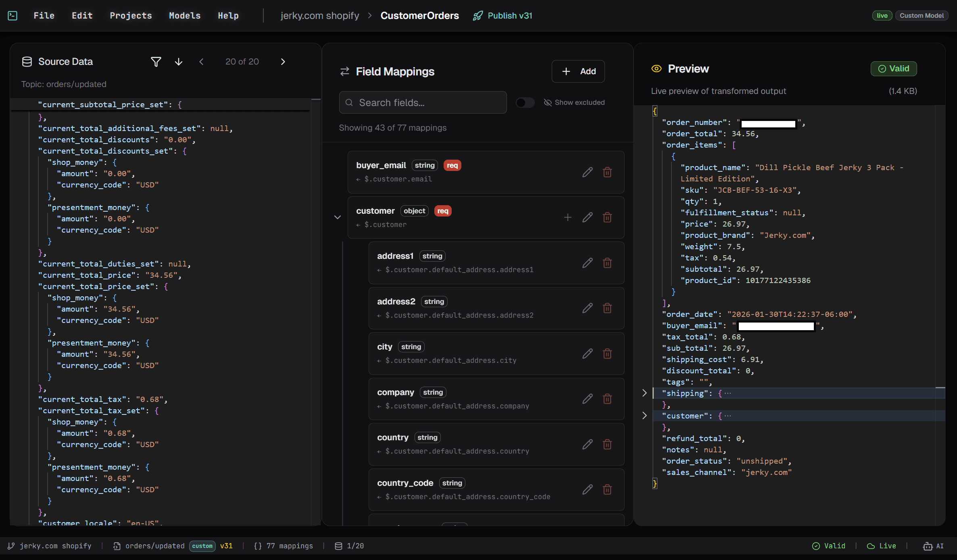Screen dimensions: 957x560
Task: Go to previous source record
Action: (x=201, y=62)
